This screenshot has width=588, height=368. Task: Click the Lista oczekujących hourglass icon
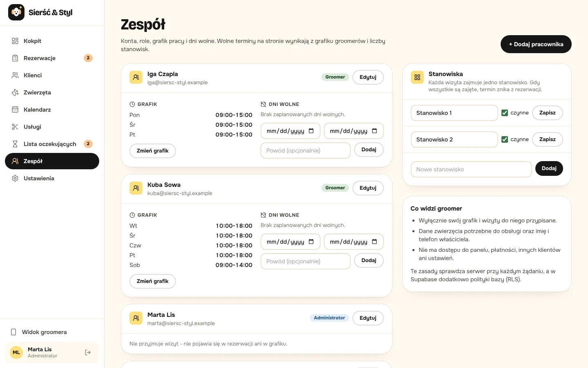click(15, 144)
